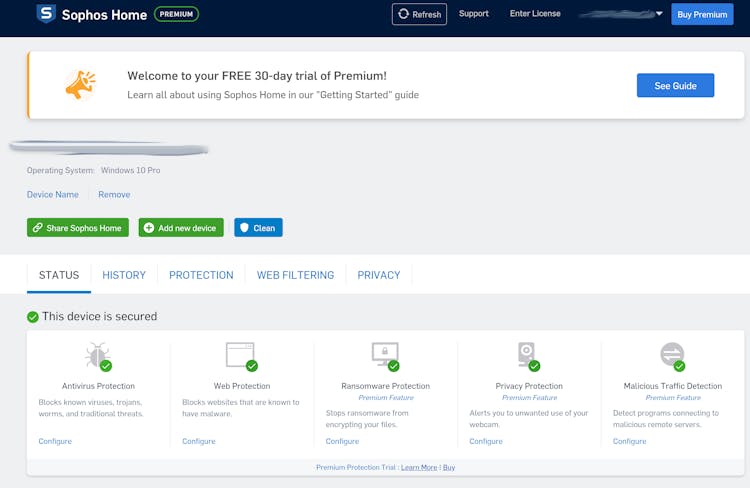Click Premium Feature label under Malicious Traffic Detection
This screenshot has height=488, width=750.
point(673,398)
